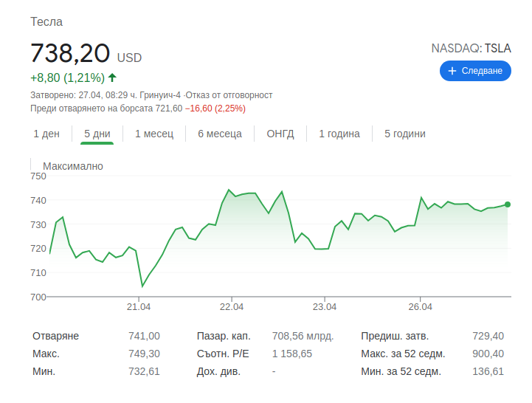Click the Дох. див. label
This screenshot has width=532, height=403.
(218, 371)
